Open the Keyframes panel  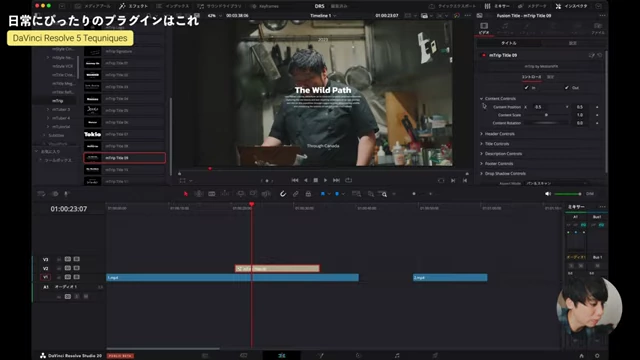pos(265,6)
